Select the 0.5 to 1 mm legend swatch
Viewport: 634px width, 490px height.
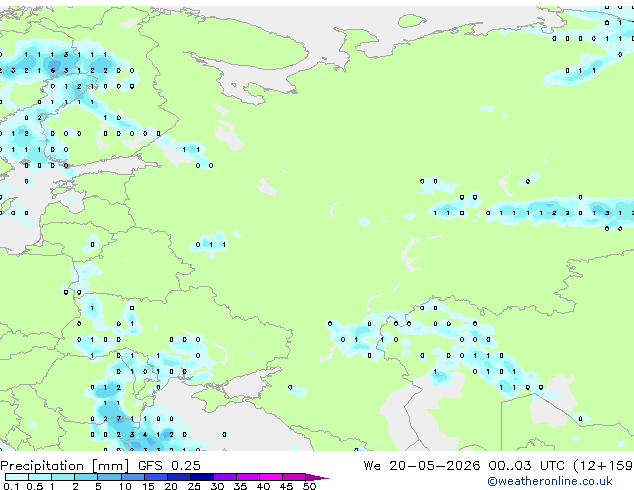tap(40, 477)
